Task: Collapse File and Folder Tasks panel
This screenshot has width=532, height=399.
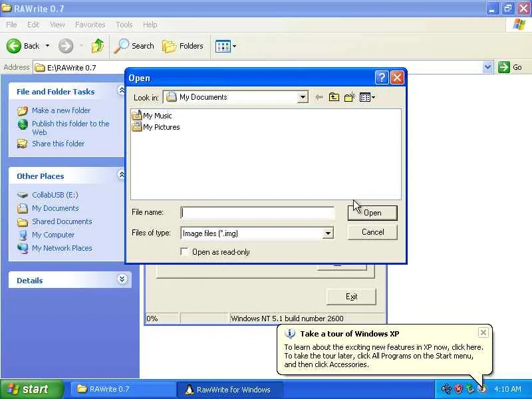Action: coord(122,90)
